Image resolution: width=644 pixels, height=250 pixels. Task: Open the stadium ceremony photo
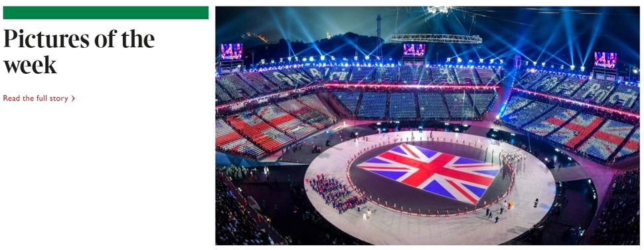pyautogui.click(x=428, y=126)
